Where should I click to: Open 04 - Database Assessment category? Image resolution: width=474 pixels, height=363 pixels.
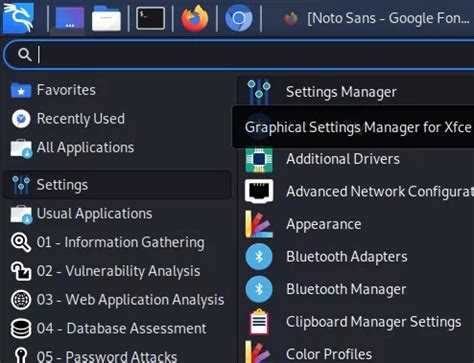(x=118, y=328)
